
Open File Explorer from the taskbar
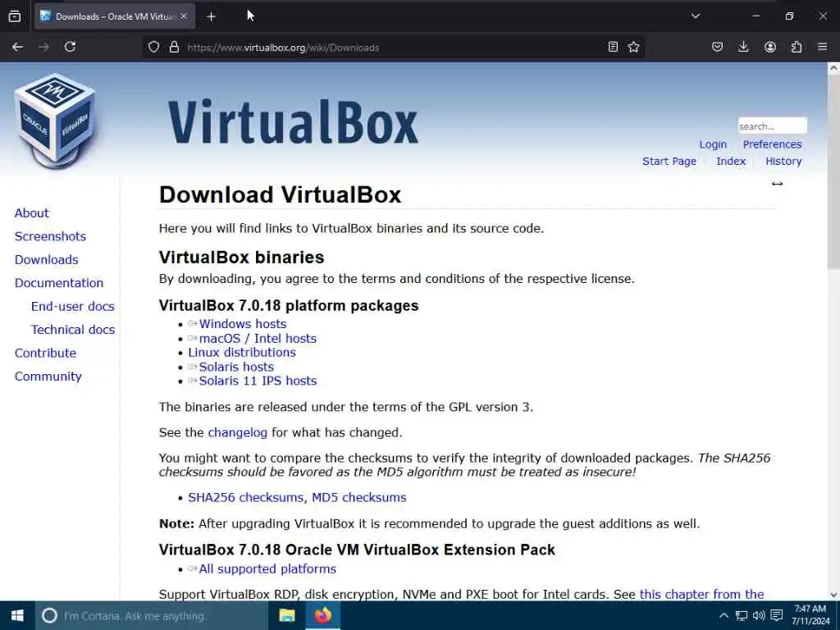pos(287,615)
